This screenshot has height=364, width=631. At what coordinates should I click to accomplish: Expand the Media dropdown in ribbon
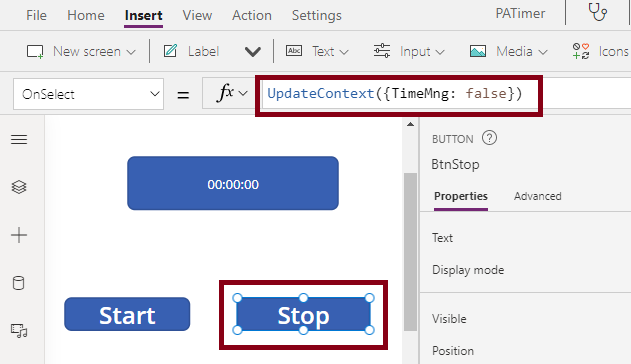point(509,51)
